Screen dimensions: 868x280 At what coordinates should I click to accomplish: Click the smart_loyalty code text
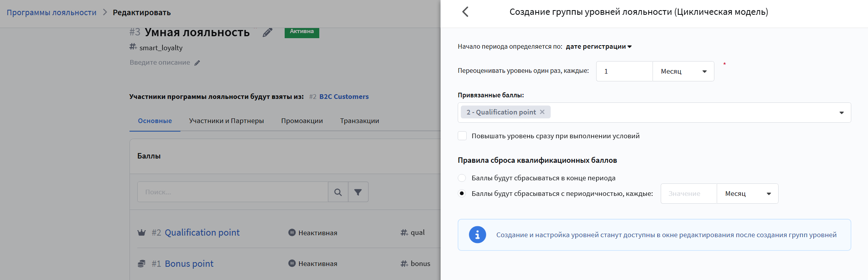[x=161, y=48]
